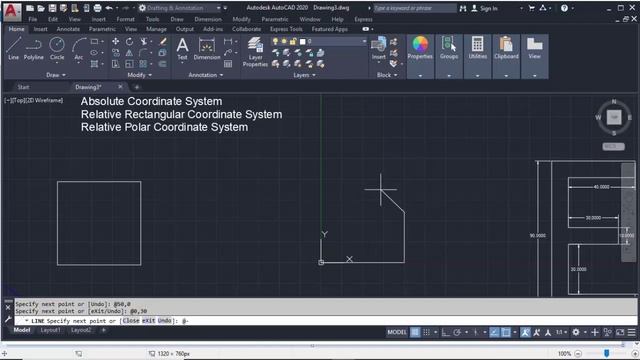Image resolution: width=640 pixels, height=360 pixels.
Task: Expand the Block panel
Action: [387, 75]
